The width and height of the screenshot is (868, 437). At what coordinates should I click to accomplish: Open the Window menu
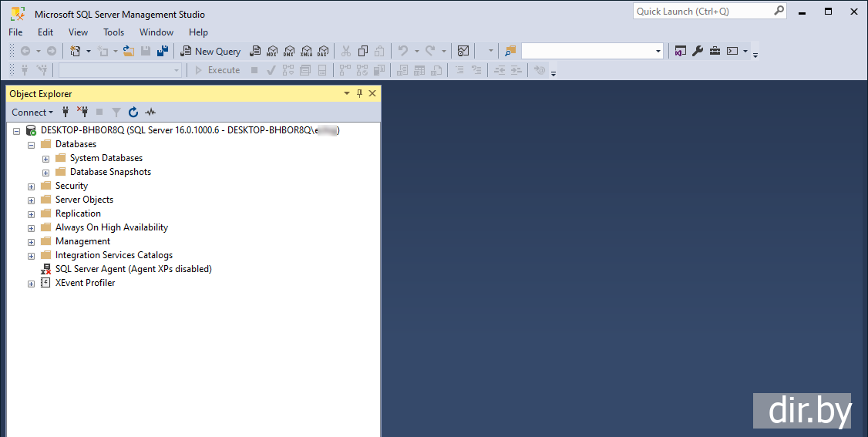156,32
